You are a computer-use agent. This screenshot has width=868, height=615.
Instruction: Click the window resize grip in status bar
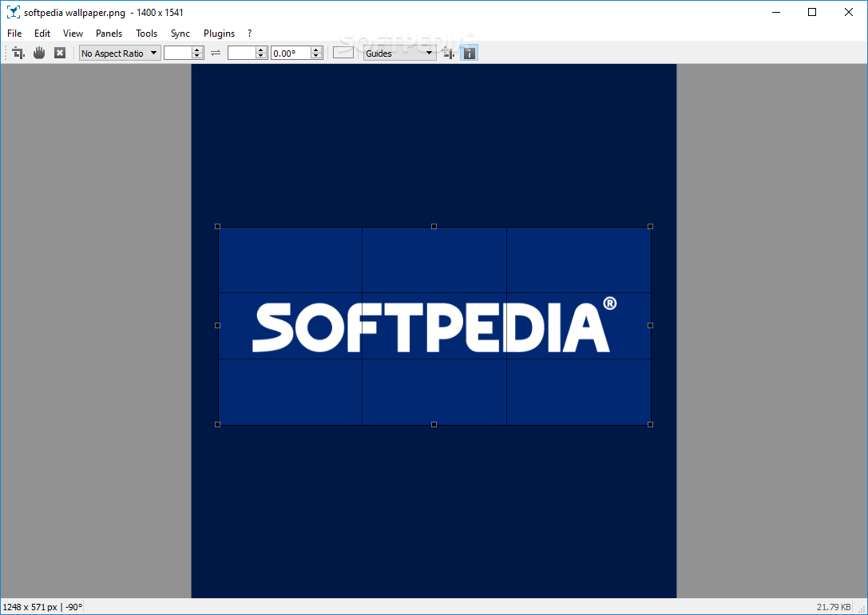point(862,609)
